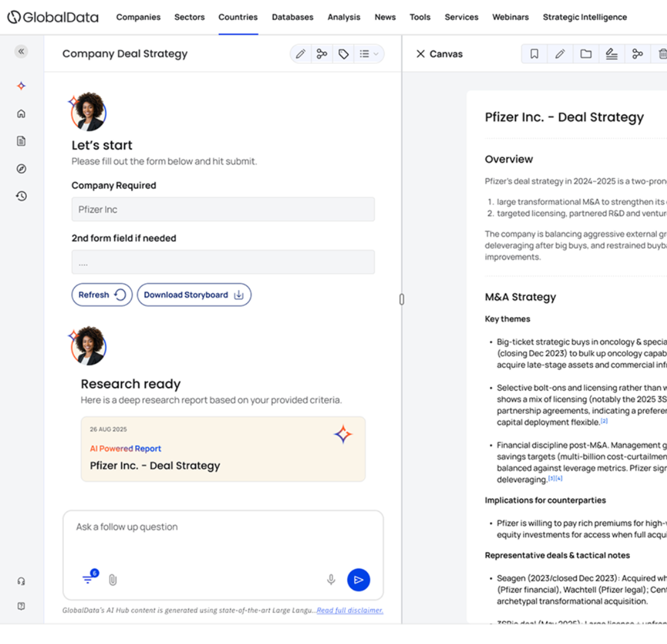667x644 pixels.
Task: Click the assistant avatar above Research ready
Action: tap(88, 346)
